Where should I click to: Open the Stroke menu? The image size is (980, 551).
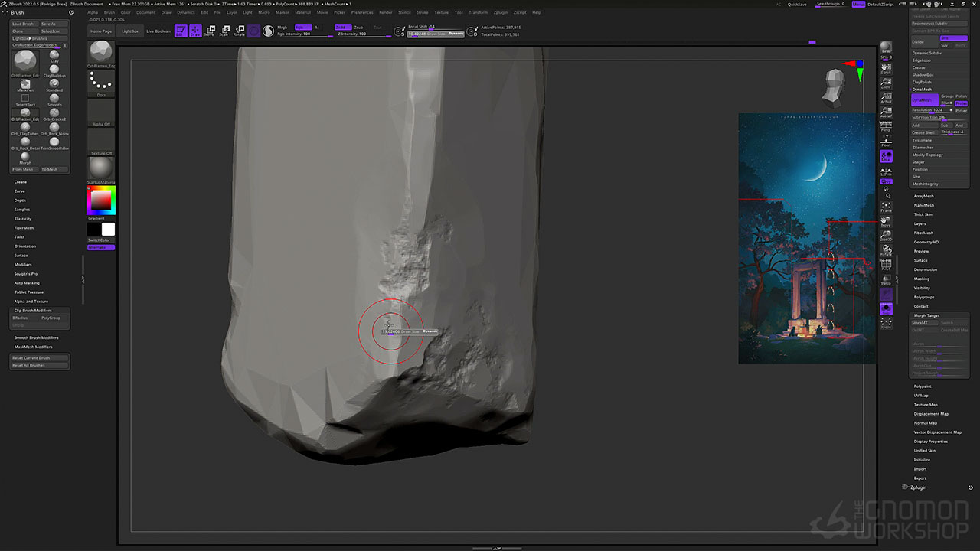[423, 12]
